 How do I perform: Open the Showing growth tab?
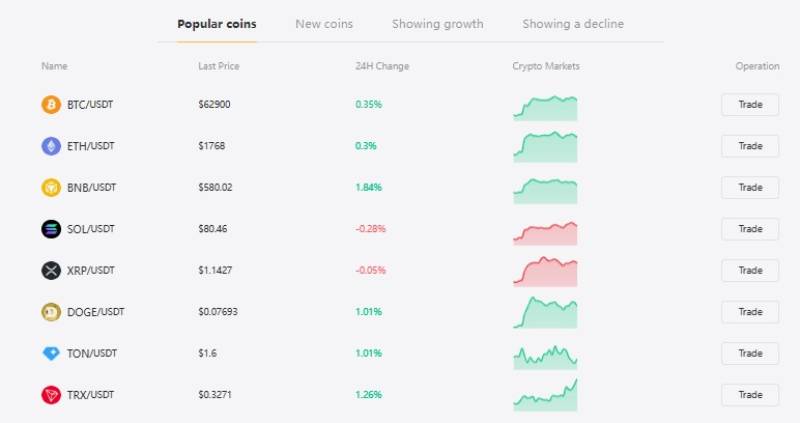point(438,24)
